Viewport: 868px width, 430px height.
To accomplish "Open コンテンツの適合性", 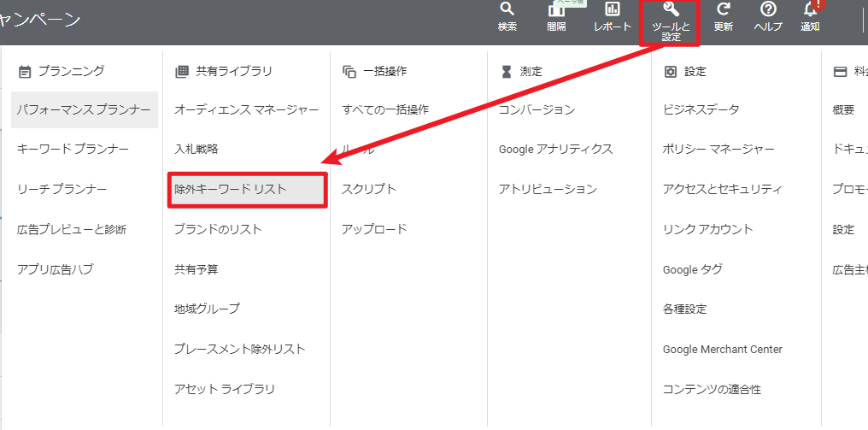I will (x=712, y=389).
